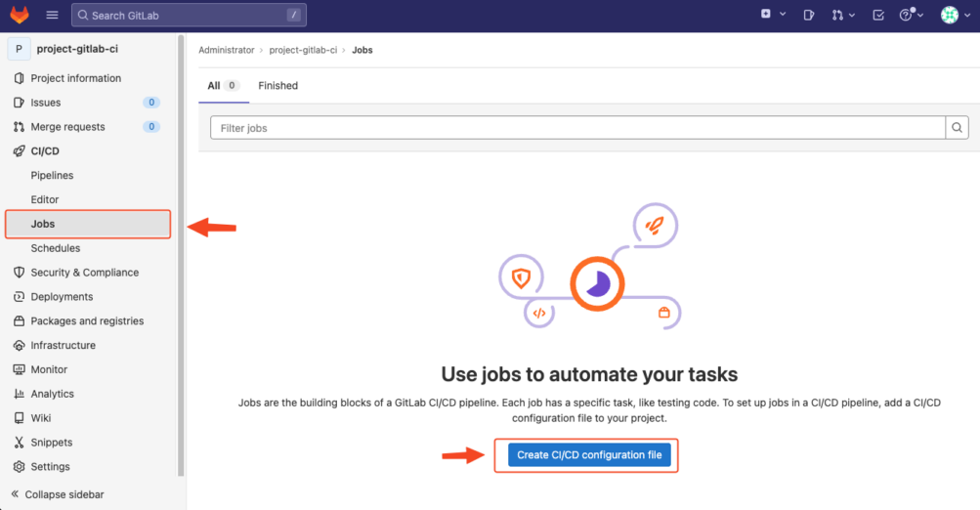
Task: Open Schedules under CI/CD
Action: 55,248
